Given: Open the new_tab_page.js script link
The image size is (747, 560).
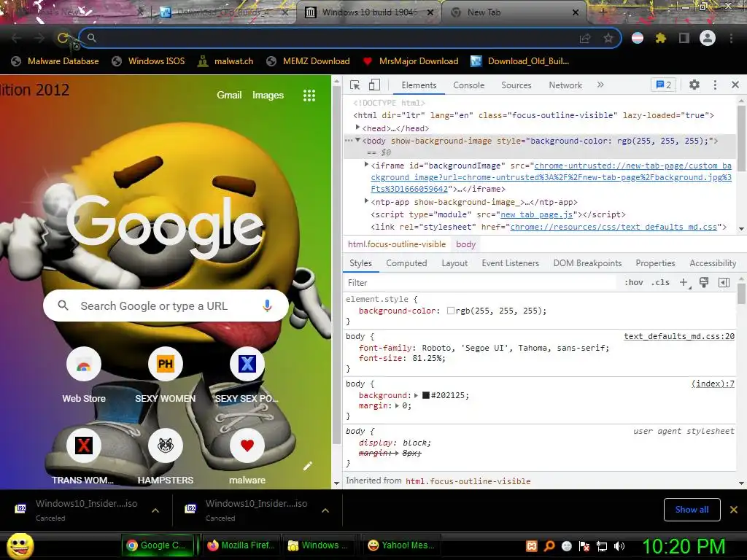Looking at the screenshot, I should click(536, 214).
